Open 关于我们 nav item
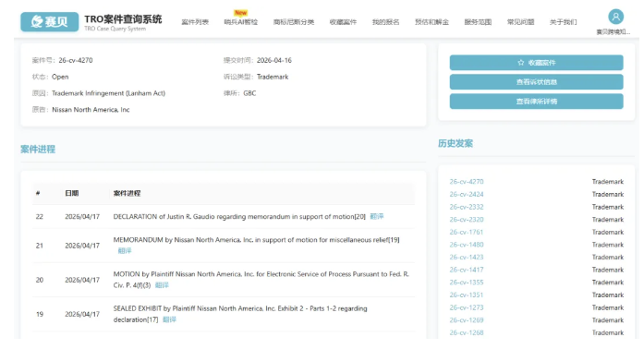The image size is (644, 349). pos(563,22)
